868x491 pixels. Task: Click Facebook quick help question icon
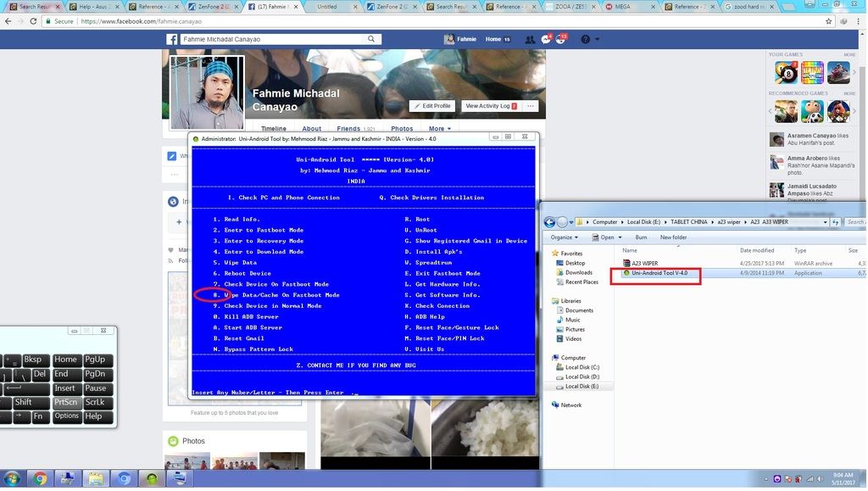point(585,39)
